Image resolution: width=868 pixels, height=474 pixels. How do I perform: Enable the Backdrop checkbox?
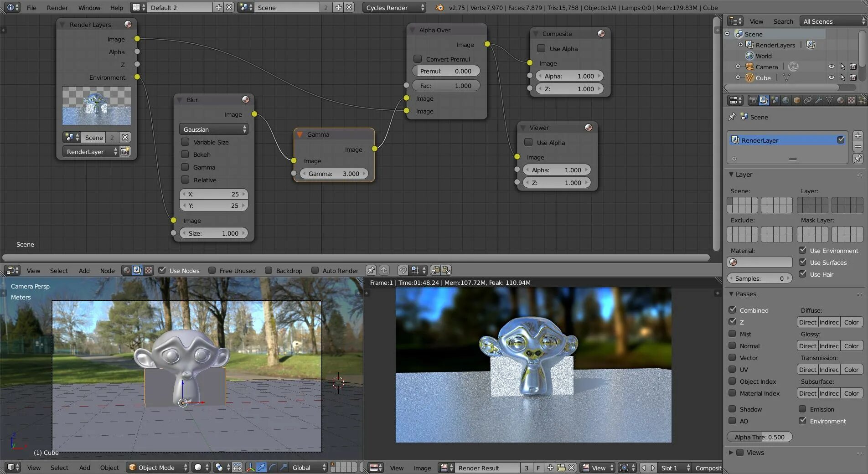tap(269, 270)
